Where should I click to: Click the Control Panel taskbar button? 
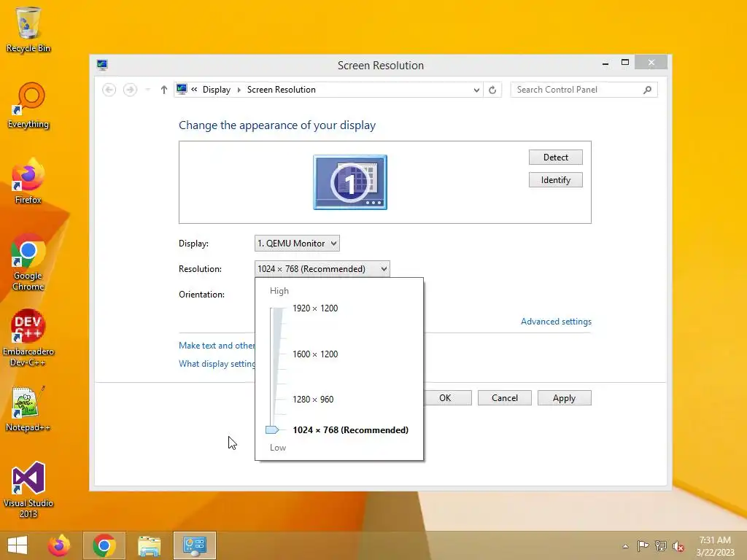click(x=194, y=545)
